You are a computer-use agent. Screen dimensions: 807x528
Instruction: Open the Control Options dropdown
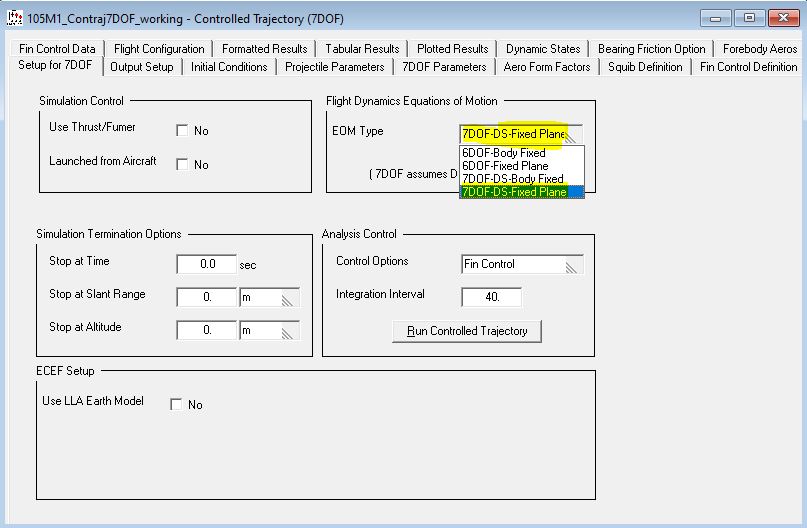click(x=572, y=265)
